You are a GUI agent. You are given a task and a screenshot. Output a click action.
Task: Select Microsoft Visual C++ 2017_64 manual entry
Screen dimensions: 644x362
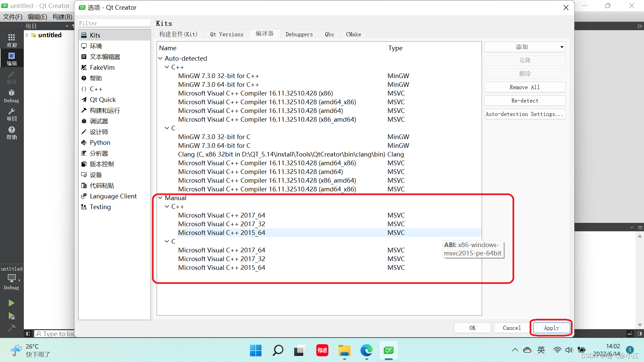click(221, 215)
